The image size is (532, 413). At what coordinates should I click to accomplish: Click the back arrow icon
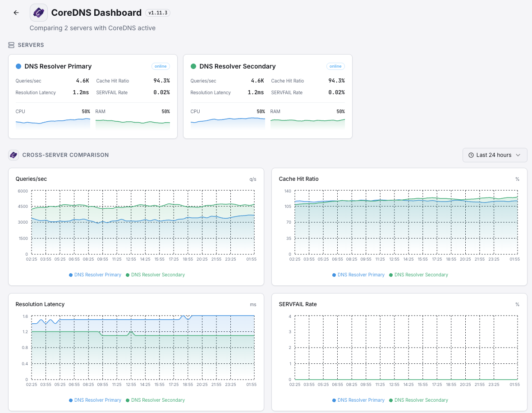pyautogui.click(x=16, y=13)
